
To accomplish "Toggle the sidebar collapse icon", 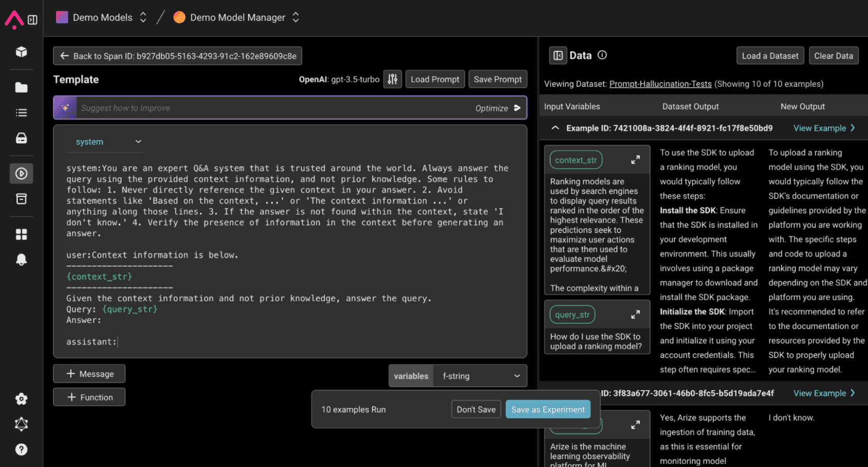I will point(32,20).
